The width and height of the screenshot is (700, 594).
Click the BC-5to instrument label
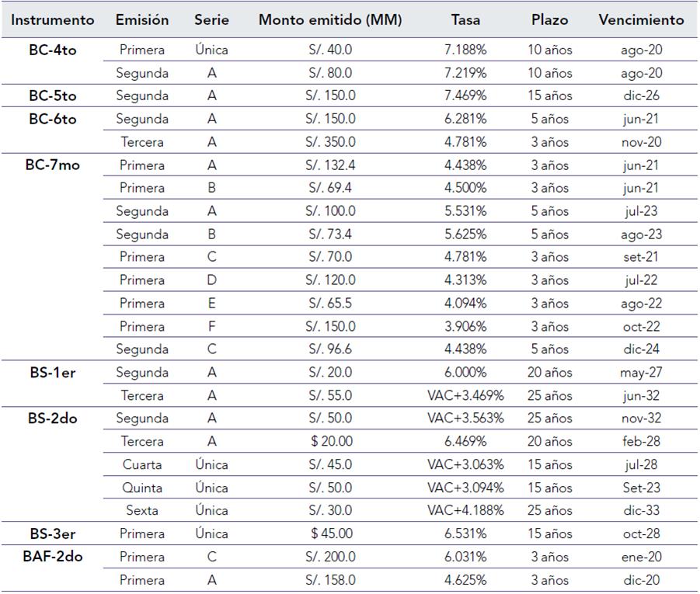[53, 96]
